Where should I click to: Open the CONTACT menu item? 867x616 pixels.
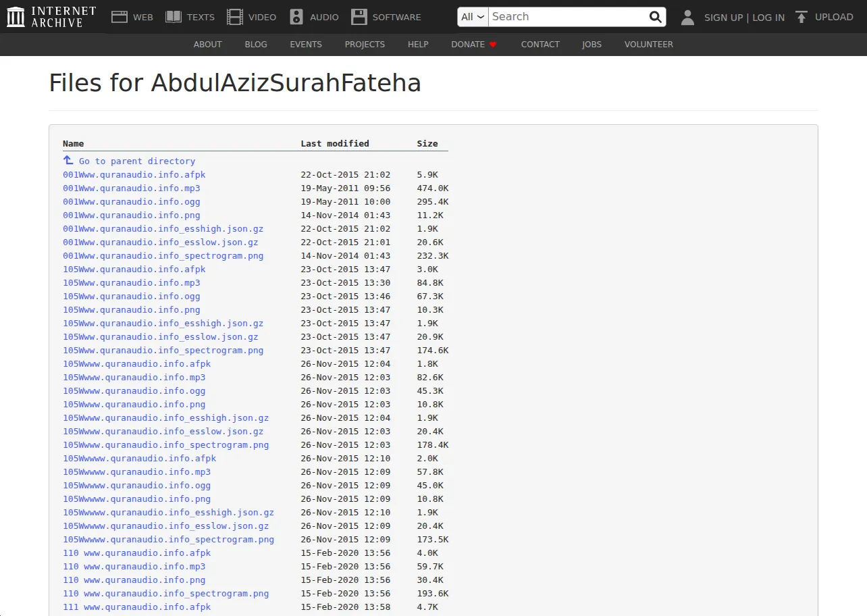point(540,45)
